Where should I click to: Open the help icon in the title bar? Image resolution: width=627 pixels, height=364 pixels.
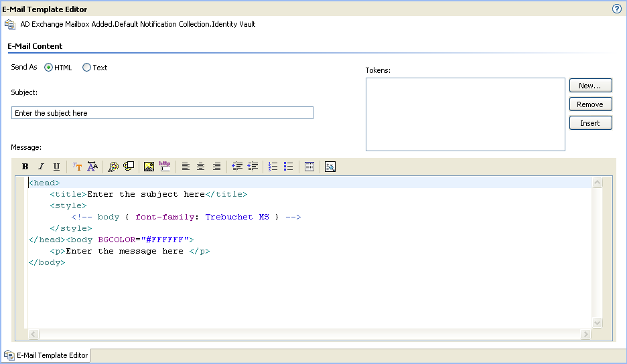point(616,9)
